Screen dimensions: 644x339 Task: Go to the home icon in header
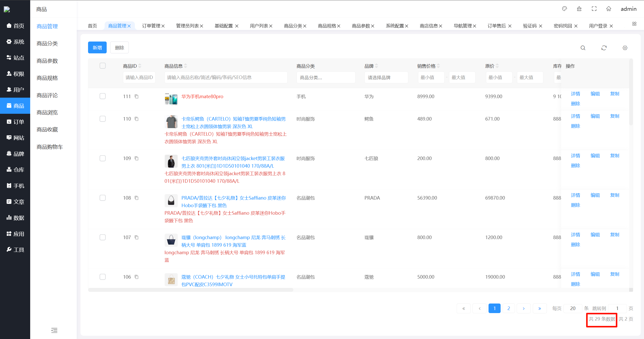[609, 9]
